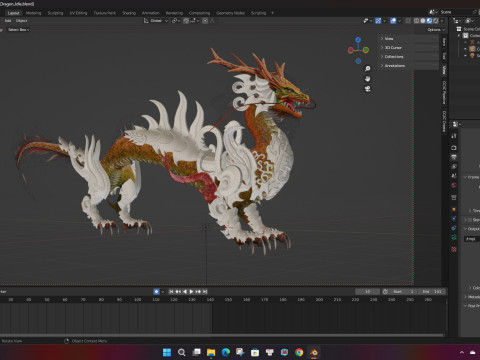This screenshot has height=360, width=480.
Task: Open the Physics properties blue icon
Action: click(454, 219)
